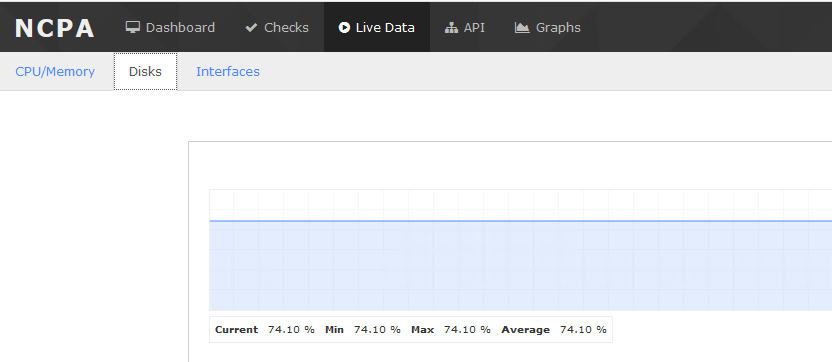
Task: Click the Live Data play icon
Action: coord(344,28)
